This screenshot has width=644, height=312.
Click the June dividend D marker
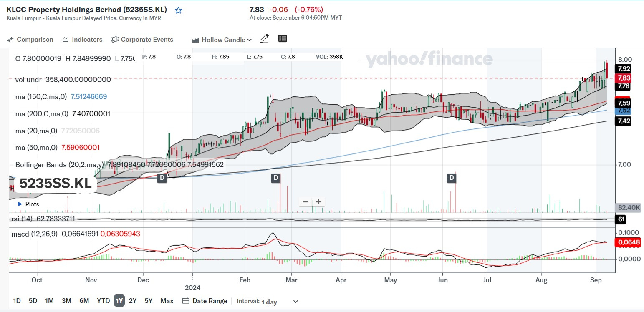452,178
